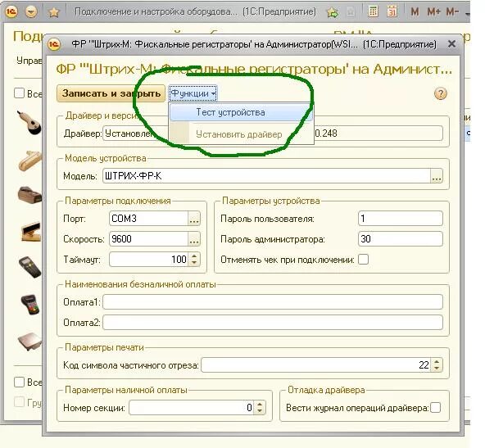Screen dimensions: 485x448
Task: Open port selection ellipsis for COM3
Action: coord(194,219)
